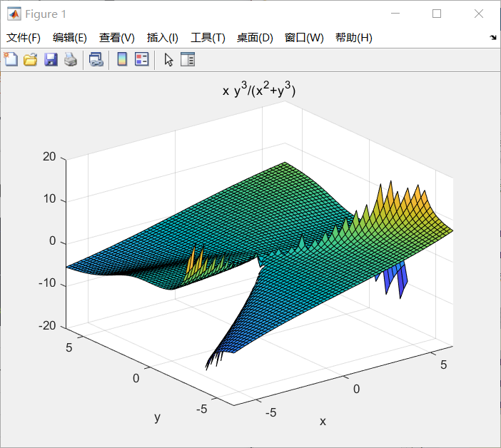
Task: Minimize the Figure 1 window
Action: click(395, 14)
